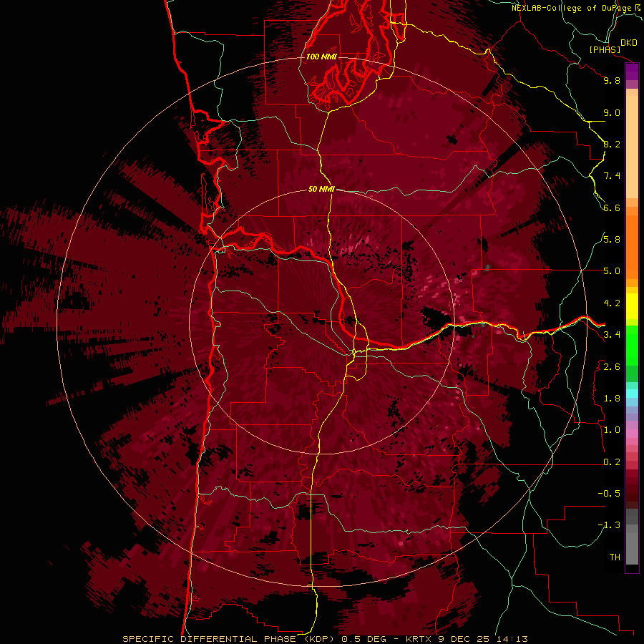
Task: Select the 3.4 scale value
Action: pos(612,335)
